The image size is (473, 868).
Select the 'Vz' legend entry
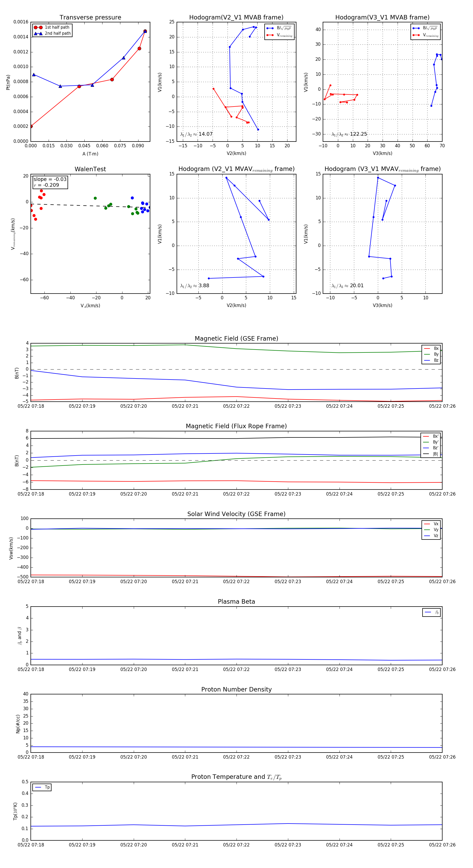coord(431,536)
